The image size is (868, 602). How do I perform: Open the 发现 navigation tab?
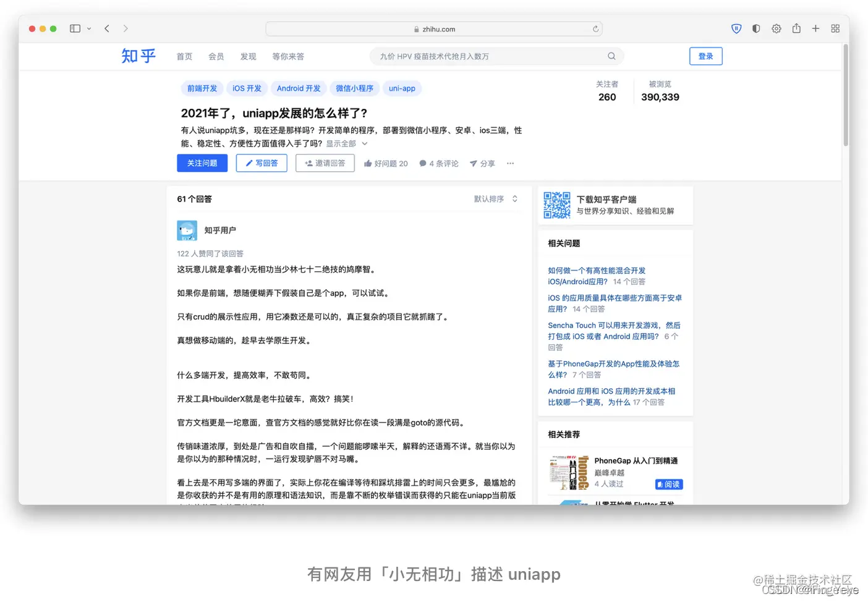pos(249,56)
